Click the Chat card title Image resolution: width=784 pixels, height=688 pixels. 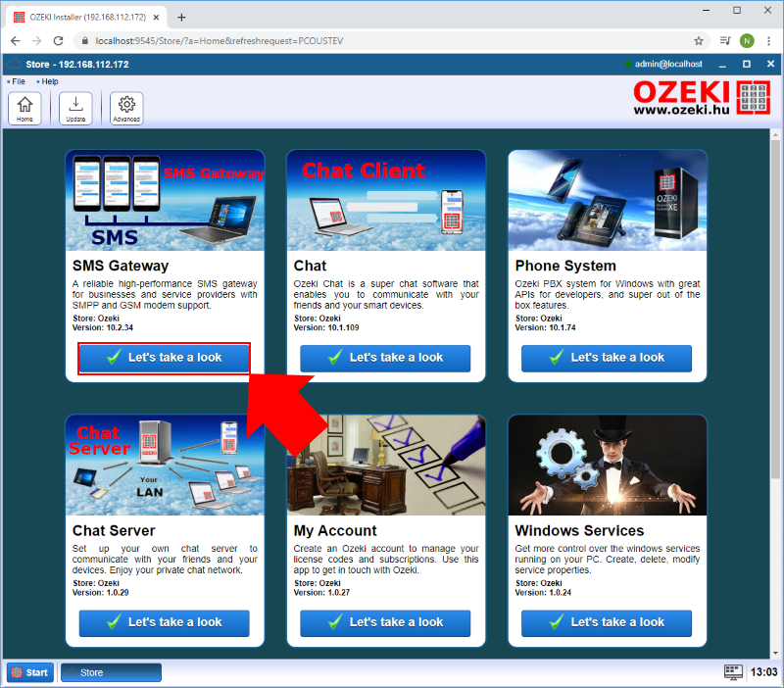pos(310,266)
